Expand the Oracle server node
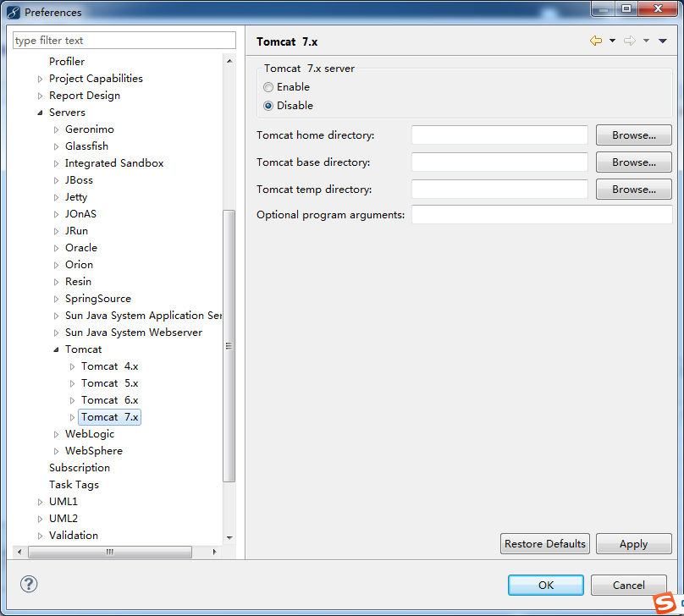 (x=56, y=248)
